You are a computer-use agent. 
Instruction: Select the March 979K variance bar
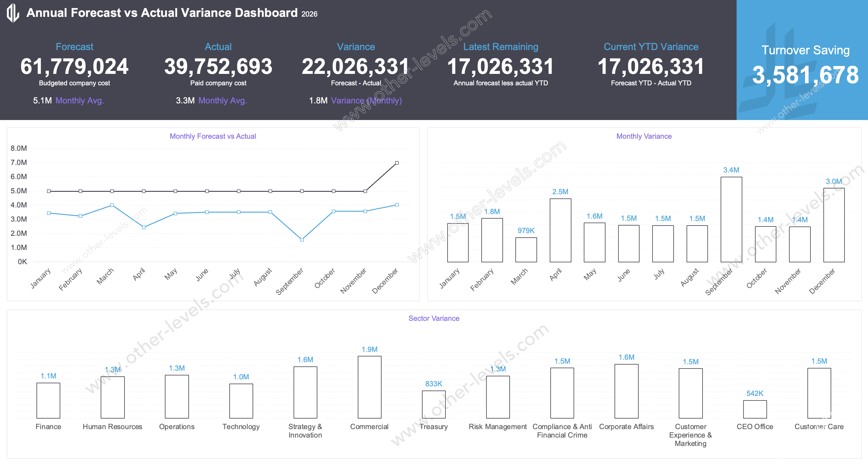pyautogui.click(x=526, y=249)
